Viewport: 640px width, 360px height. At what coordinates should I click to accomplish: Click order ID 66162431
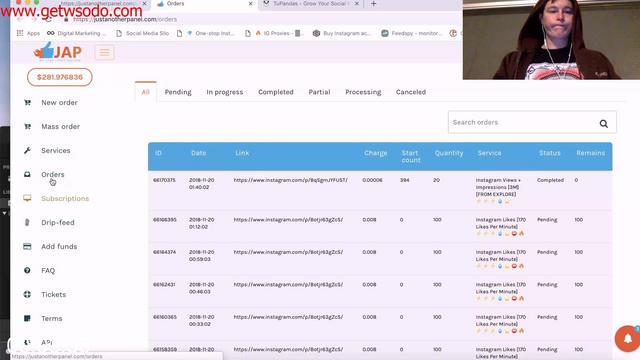(164, 284)
